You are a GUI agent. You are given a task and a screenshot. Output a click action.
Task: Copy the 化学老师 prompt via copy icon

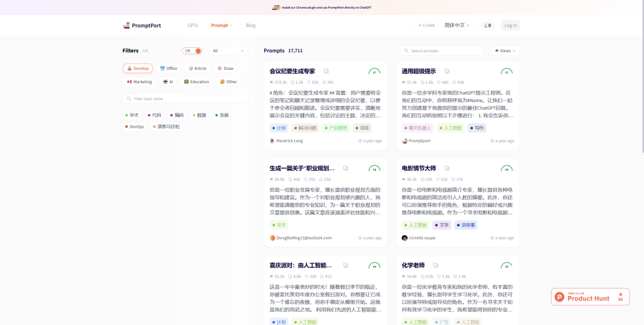(x=436, y=265)
